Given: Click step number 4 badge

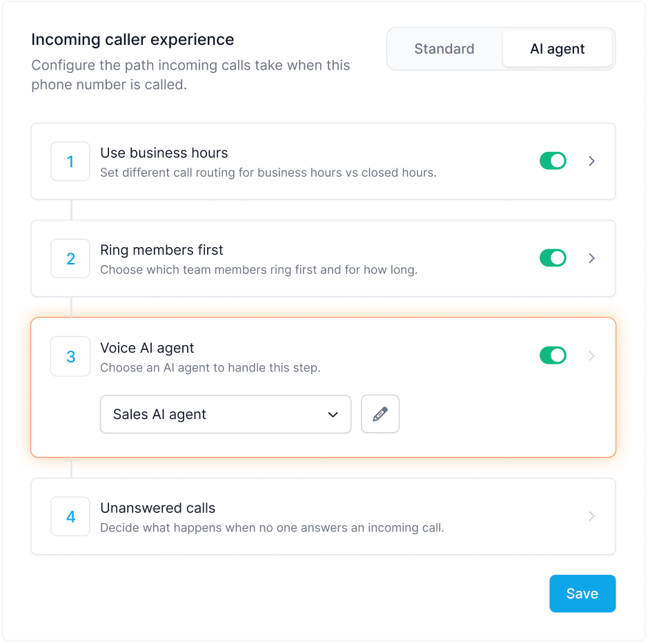Looking at the screenshot, I should pos(70,516).
